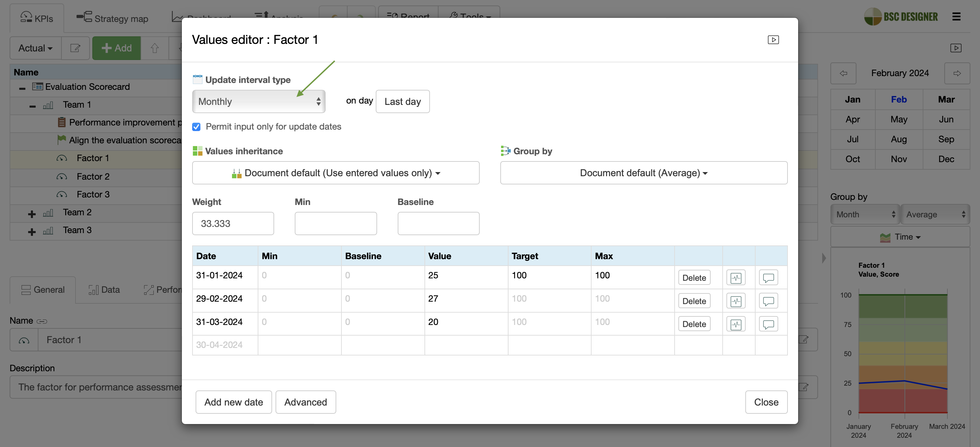This screenshot has width=980, height=447.
Task: Open the Advanced settings
Action: pos(305,402)
